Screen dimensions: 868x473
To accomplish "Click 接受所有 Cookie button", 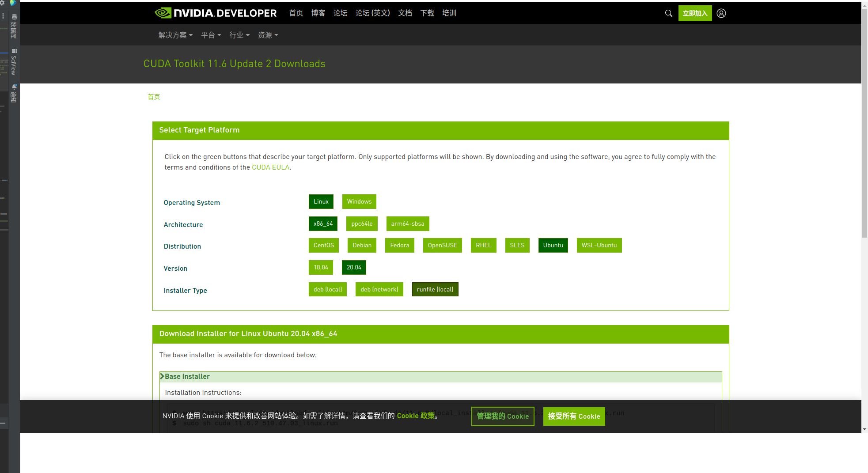I will point(574,416).
